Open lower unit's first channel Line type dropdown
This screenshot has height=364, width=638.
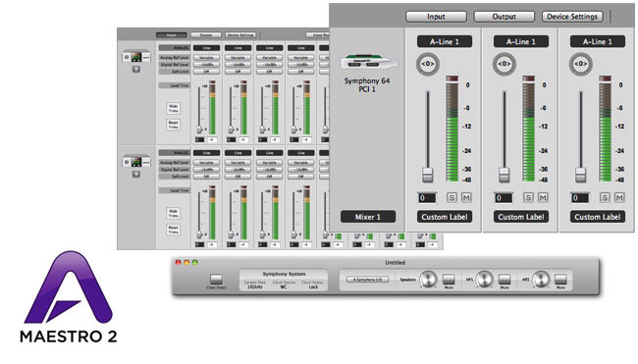[206, 153]
